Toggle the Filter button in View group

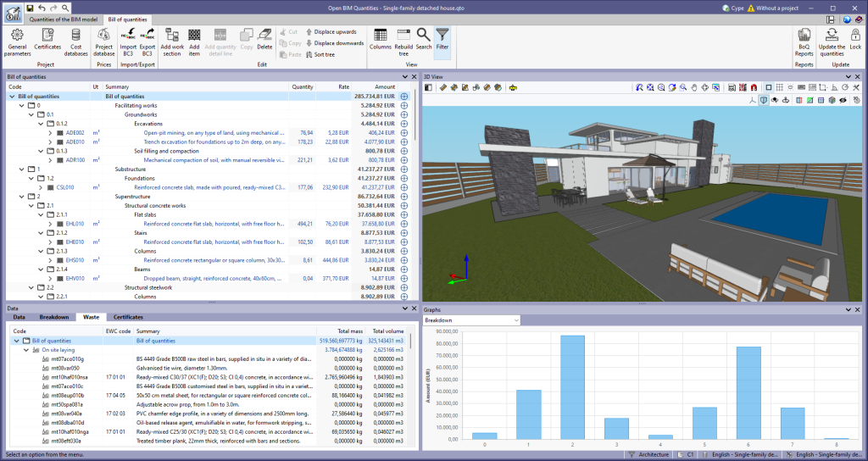click(442, 41)
